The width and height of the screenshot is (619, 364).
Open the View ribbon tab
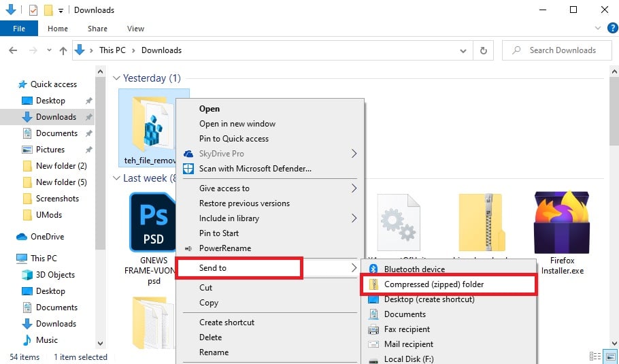[x=135, y=29]
